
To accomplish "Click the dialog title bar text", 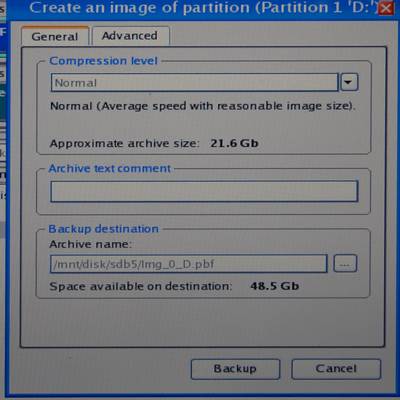I will [x=203, y=8].
